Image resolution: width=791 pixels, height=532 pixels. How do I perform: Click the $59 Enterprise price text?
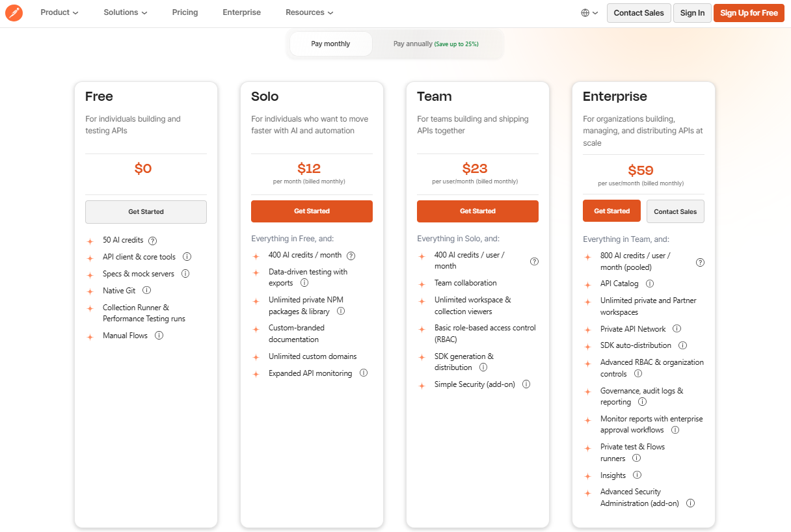[x=641, y=170]
